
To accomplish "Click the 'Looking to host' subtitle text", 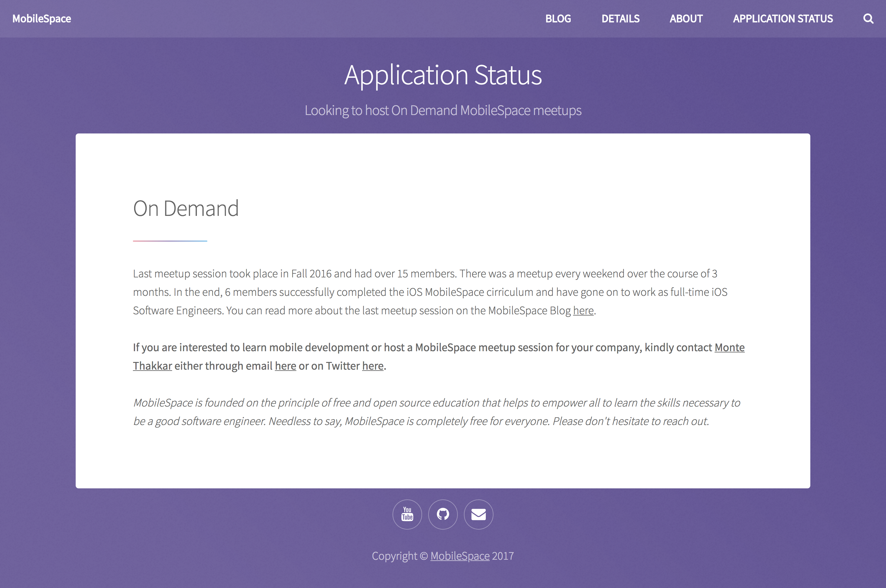I will point(443,110).
